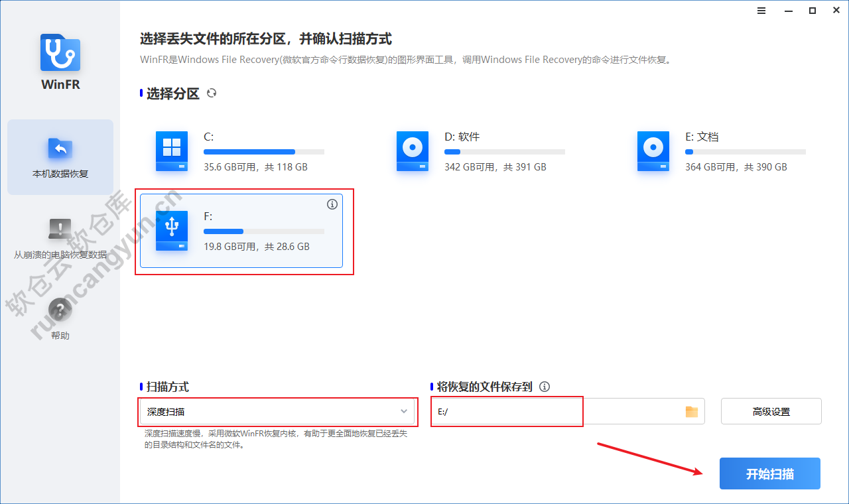Click text 35.6 GB可用，共 118 GB

[x=255, y=167]
